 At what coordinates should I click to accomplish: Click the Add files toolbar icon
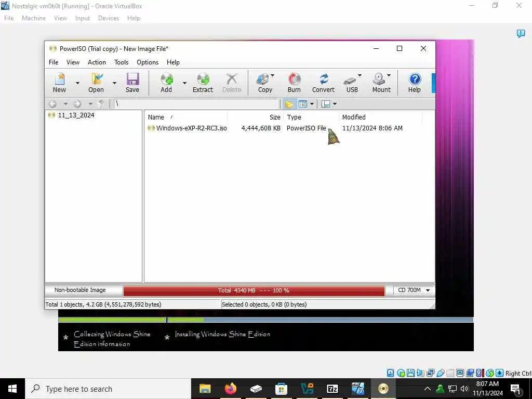click(x=167, y=79)
